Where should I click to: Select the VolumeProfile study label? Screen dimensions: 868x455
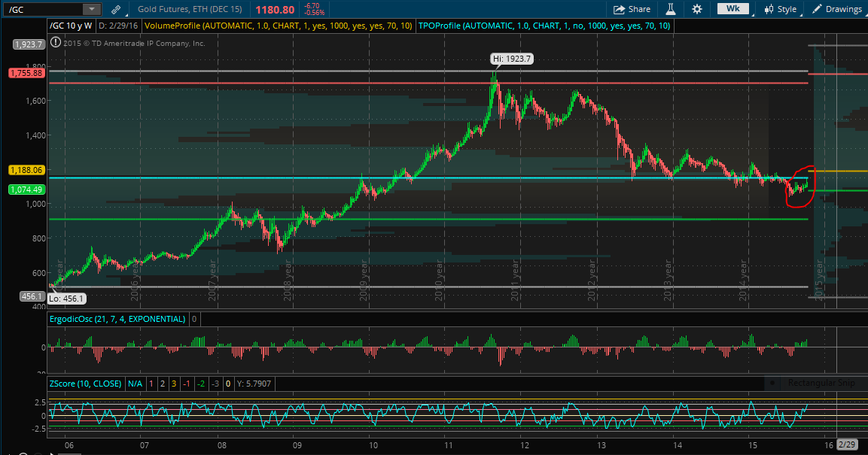[278, 26]
